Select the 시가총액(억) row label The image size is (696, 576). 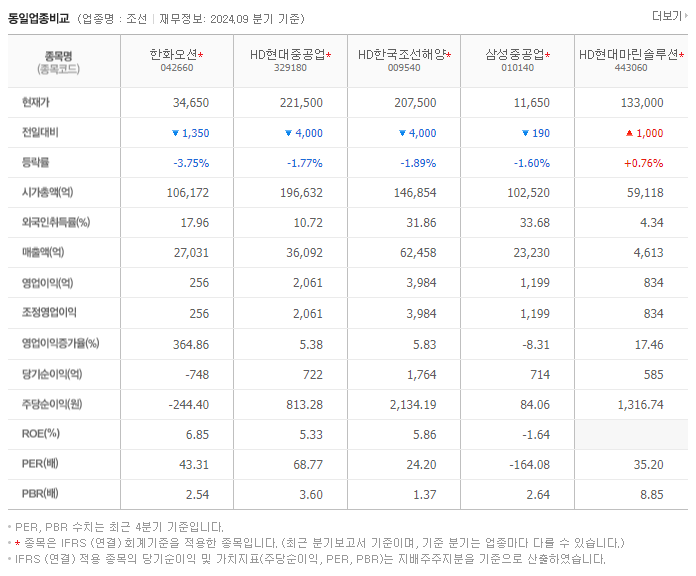click(x=47, y=192)
